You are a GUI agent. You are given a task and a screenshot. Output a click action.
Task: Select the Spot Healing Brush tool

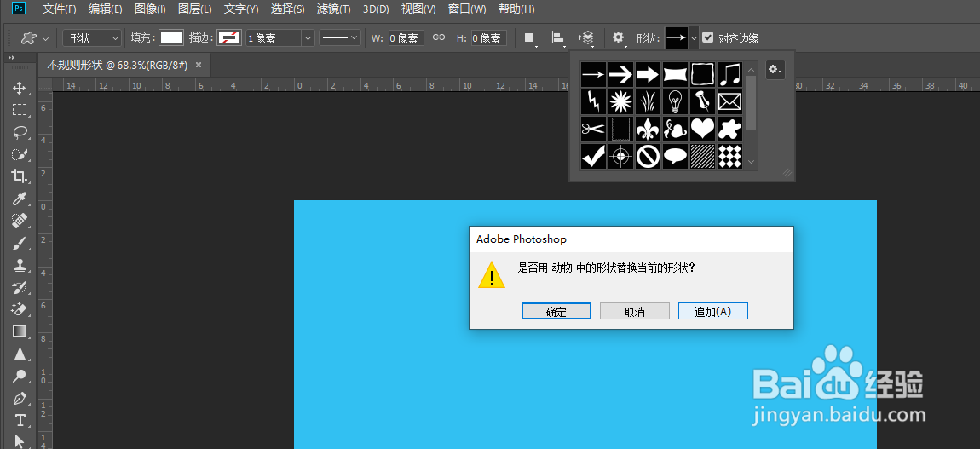[20, 221]
